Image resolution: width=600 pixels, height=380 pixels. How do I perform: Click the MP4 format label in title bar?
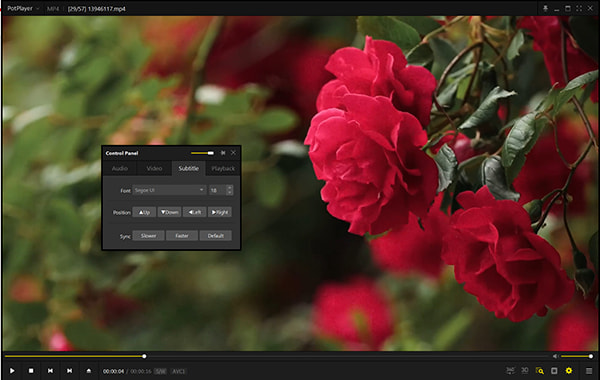click(x=53, y=8)
